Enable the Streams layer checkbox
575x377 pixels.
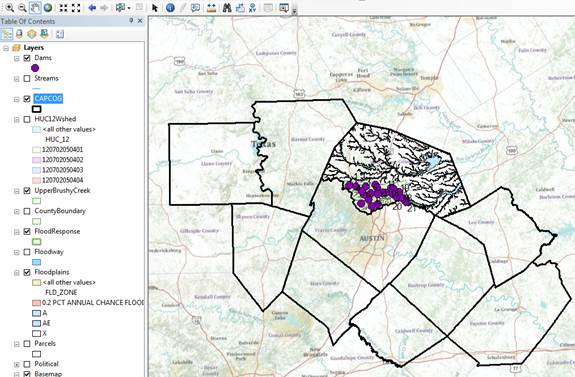click(x=27, y=78)
